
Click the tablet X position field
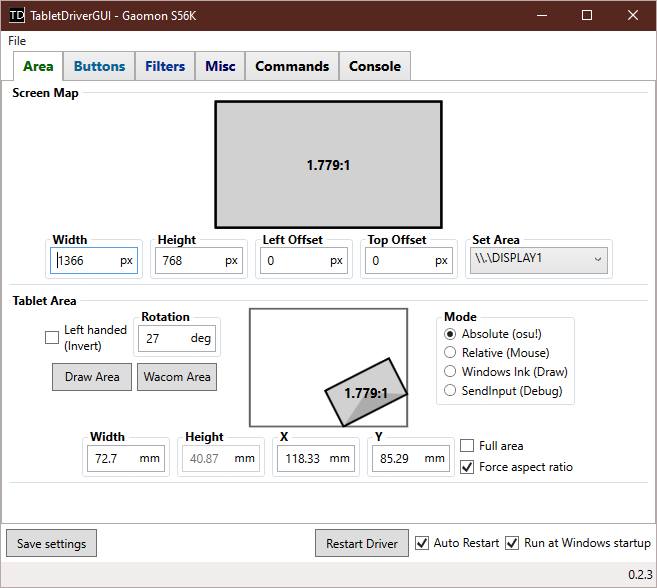click(x=316, y=458)
